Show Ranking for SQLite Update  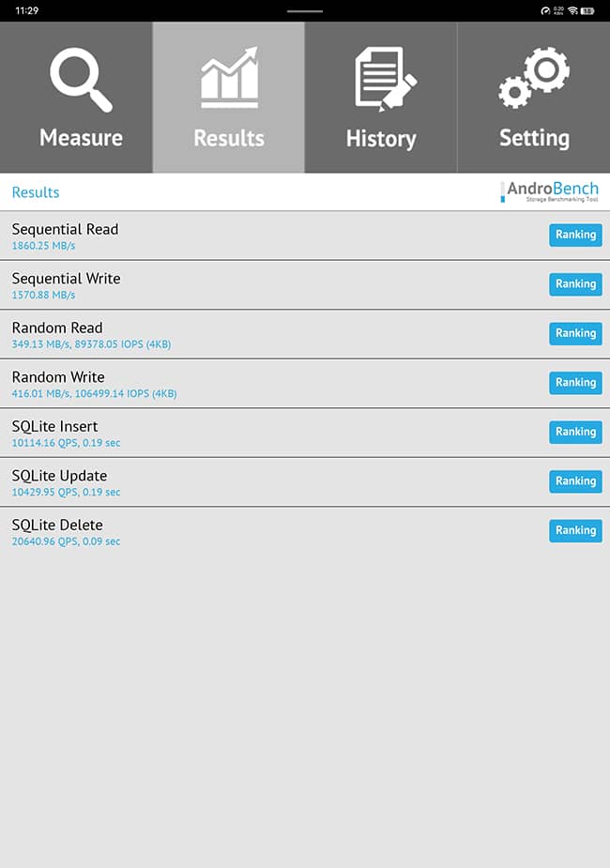tap(575, 481)
